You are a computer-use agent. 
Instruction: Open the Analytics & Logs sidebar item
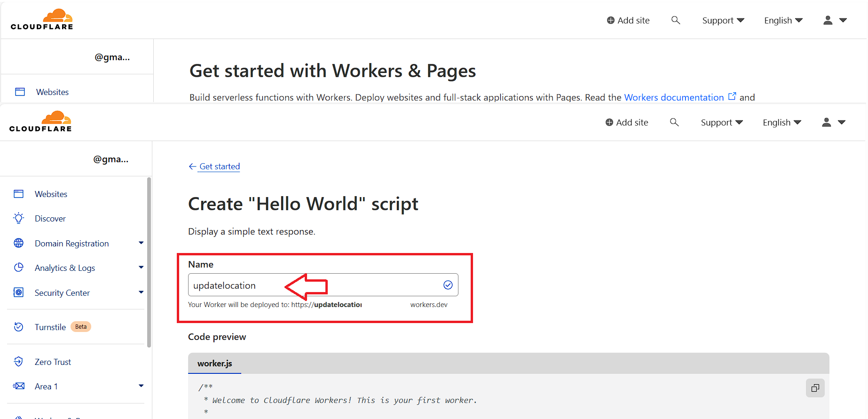pyautogui.click(x=65, y=268)
